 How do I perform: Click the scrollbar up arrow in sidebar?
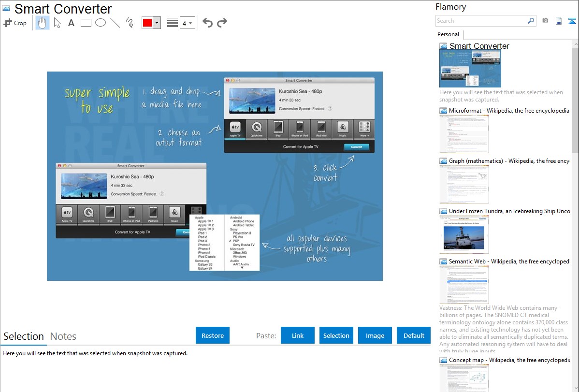click(575, 44)
